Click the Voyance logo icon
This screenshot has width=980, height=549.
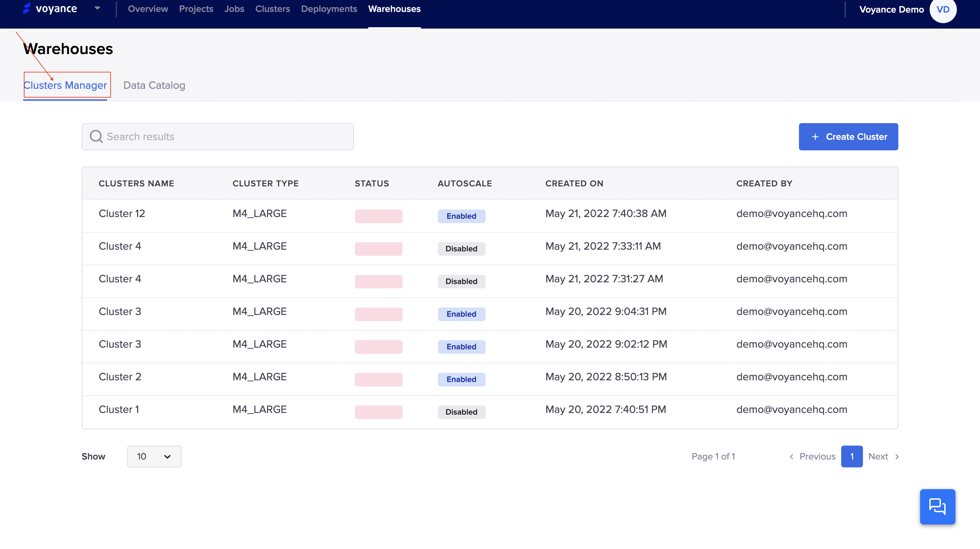click(27, 9)
